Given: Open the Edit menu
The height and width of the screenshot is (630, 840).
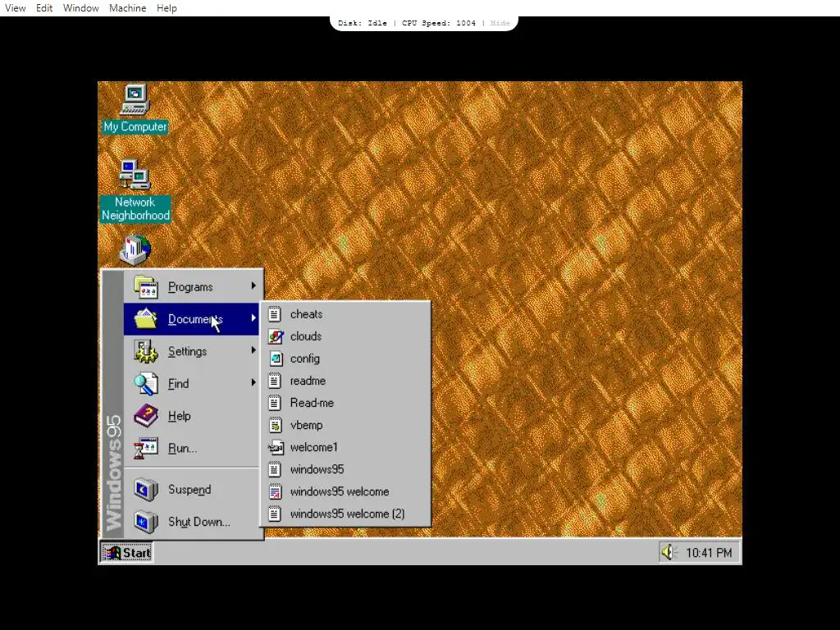Looking at the screenshot, I should 44,8.
